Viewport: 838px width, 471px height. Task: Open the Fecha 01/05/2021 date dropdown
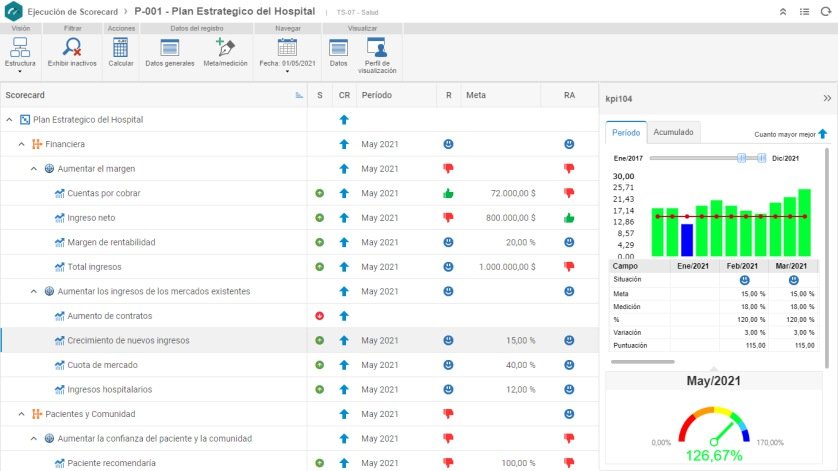tap(287, 55)
